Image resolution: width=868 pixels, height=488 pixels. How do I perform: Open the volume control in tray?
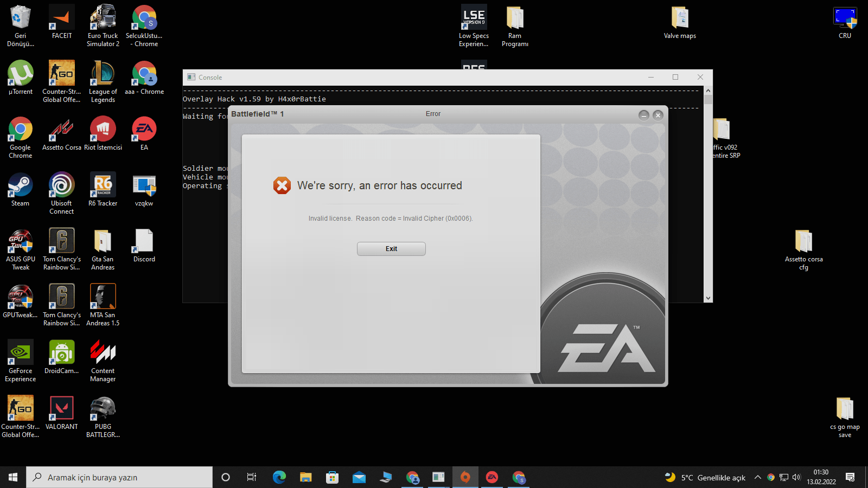(796, 477)
